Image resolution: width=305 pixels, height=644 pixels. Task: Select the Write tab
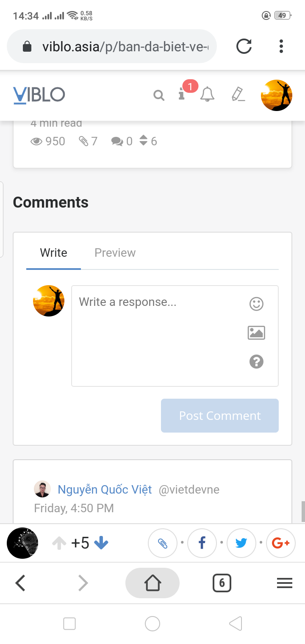53,253
